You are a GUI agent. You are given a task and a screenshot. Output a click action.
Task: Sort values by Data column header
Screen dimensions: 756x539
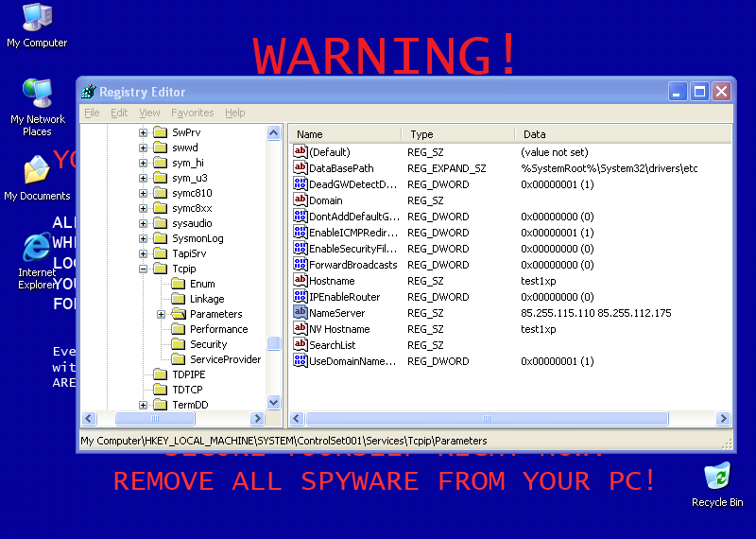[623, 134]
